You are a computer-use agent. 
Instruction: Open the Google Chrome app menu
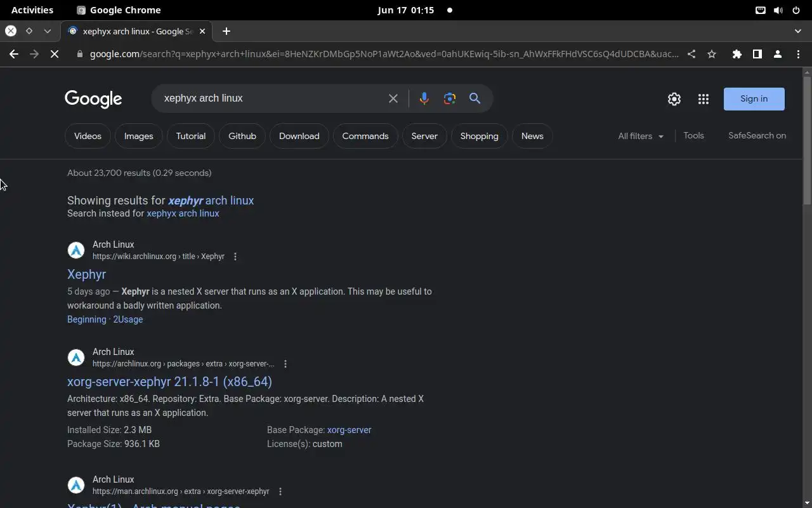click(119, 10)
